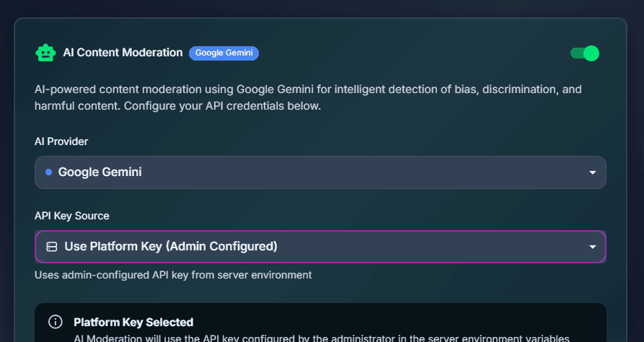This screenshot has height=342, width=644.
Task: Click the Platform Key Selected heading
Action: tap(133, 322)
